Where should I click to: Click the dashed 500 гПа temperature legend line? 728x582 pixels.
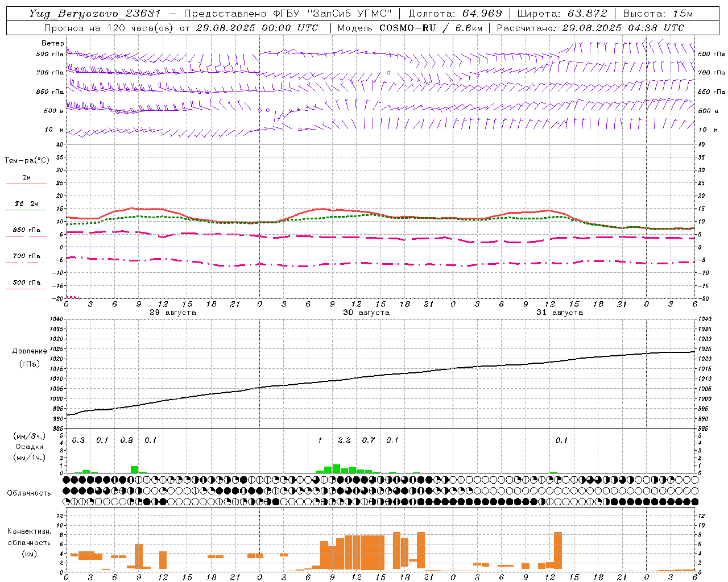(x=25, y=289)
